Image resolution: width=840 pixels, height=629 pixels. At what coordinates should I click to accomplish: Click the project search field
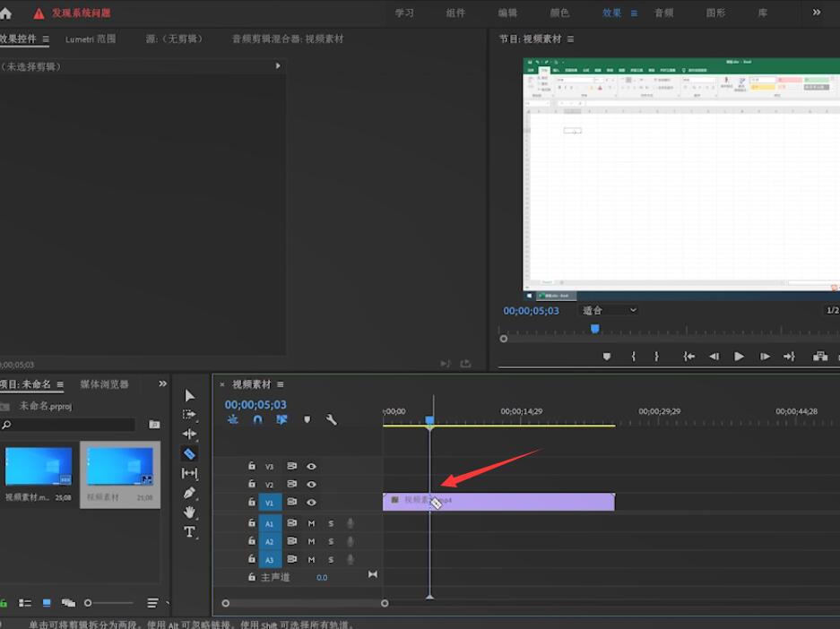(x=67, y=425)
